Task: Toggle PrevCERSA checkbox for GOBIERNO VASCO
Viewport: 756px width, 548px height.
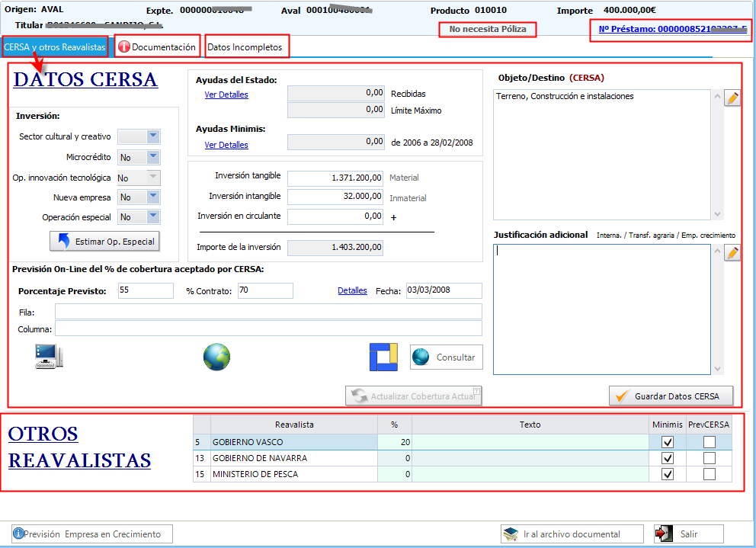Action: 710,442
